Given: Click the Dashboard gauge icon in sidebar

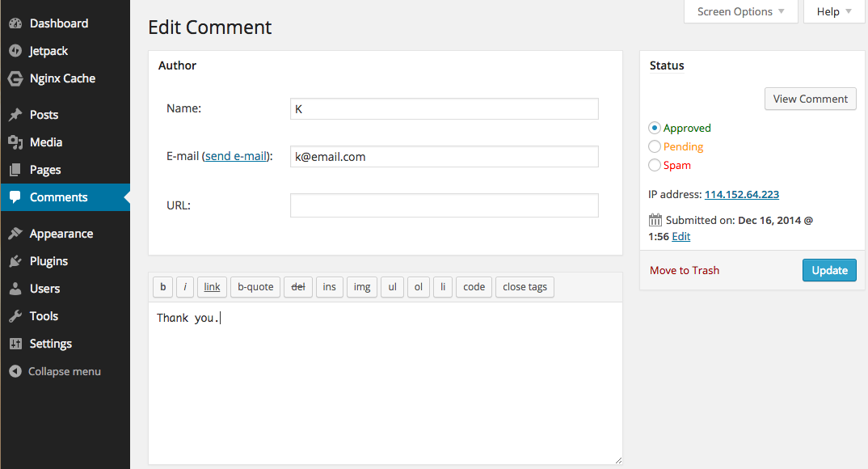Looking at the screenshot, I should 15,23.
